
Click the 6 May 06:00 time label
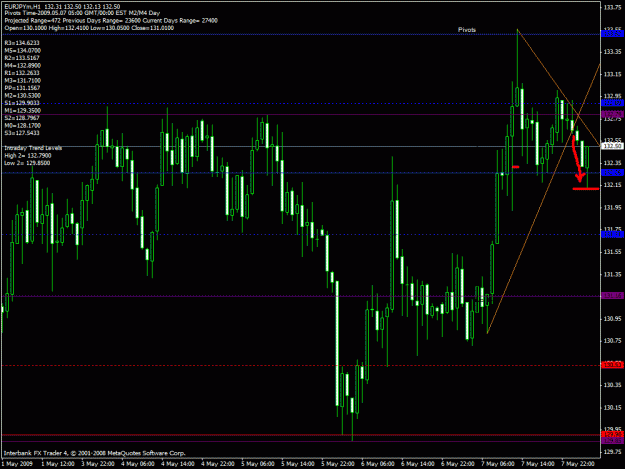point(378,464)
